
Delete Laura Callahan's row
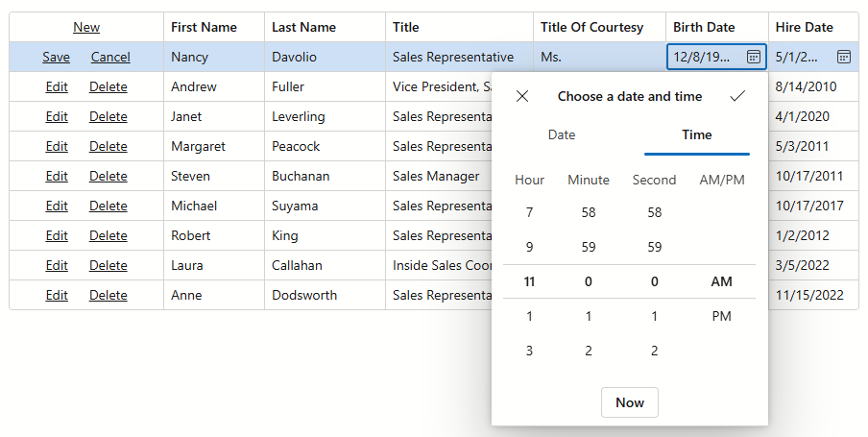tap(108, 266)
